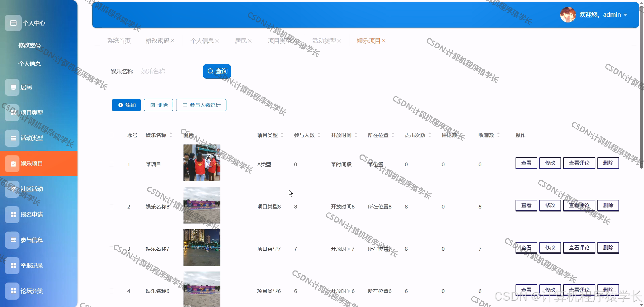This screenshot has height=307, width=644.
Task: Sort by 娱乐名称 column arrows
Action: coord(171,135)
